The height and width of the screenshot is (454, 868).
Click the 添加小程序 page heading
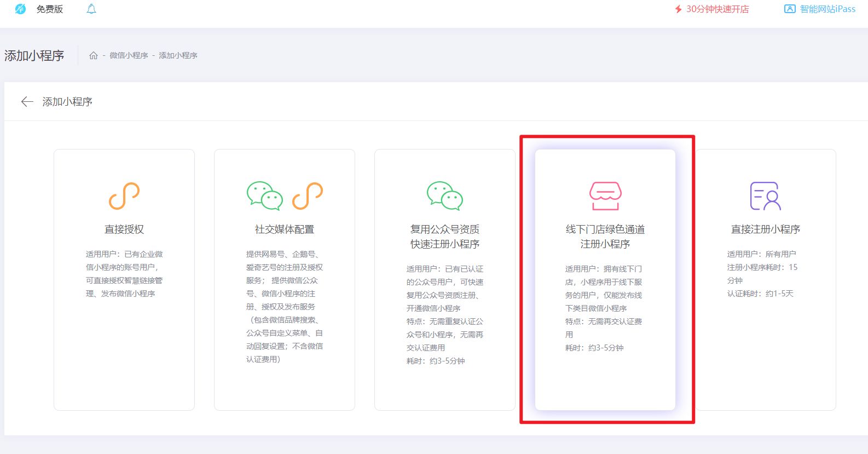click(x=34, y=55)
